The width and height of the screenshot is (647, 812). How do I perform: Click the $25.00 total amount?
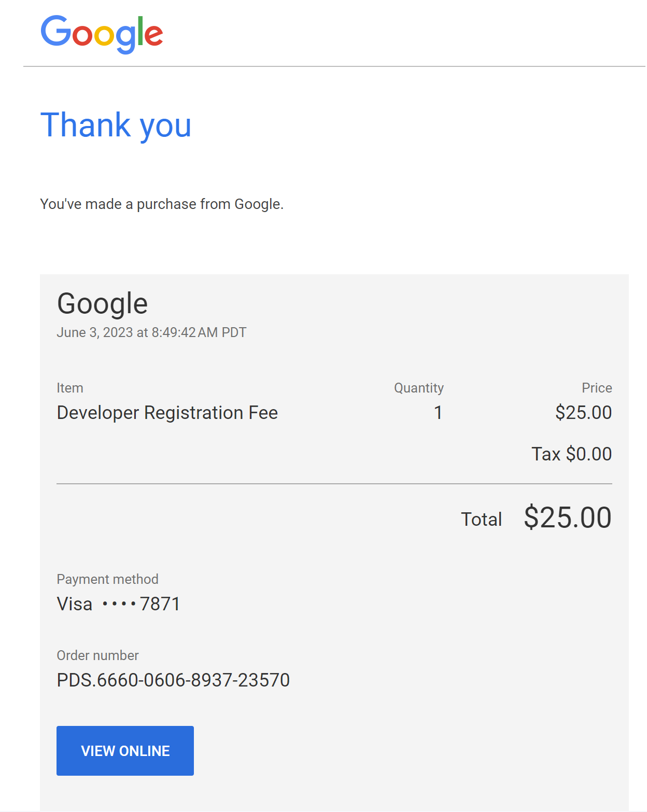(x=567, y=517)
